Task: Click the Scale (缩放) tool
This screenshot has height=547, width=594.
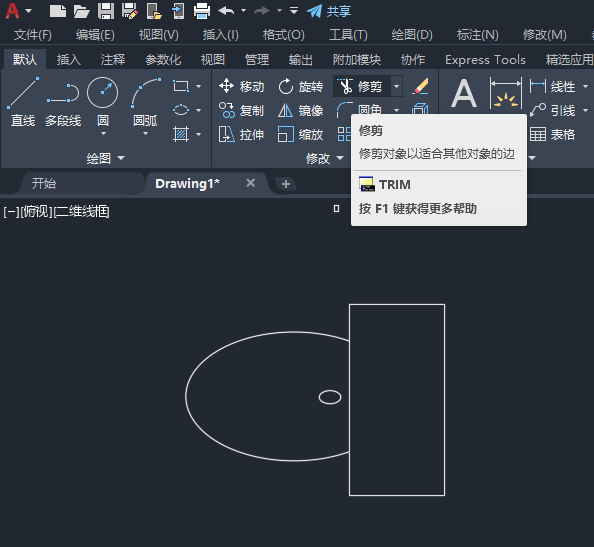Action: (300, 134)
